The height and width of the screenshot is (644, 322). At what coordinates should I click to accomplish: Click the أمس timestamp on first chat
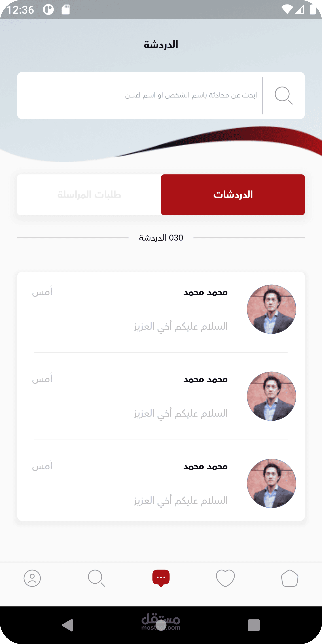click(x=42, y=292)
